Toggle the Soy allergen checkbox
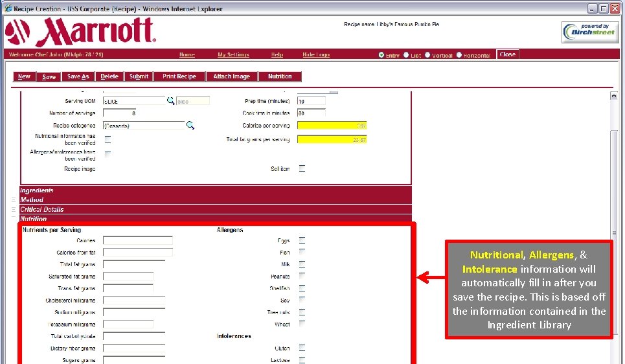Viewport: 625px width, 364px height. 302,300
